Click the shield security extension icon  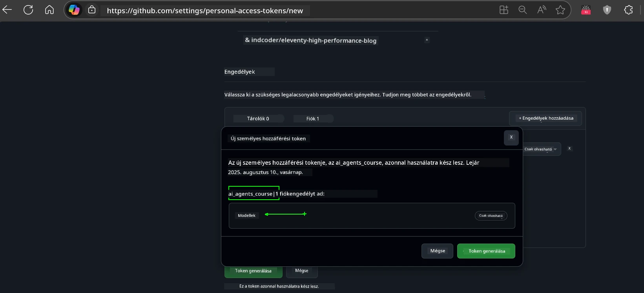607,10
